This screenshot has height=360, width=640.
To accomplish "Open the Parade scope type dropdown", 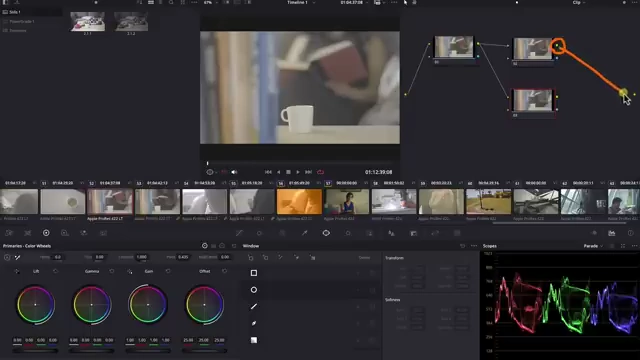I will click(x=593, y=246).
